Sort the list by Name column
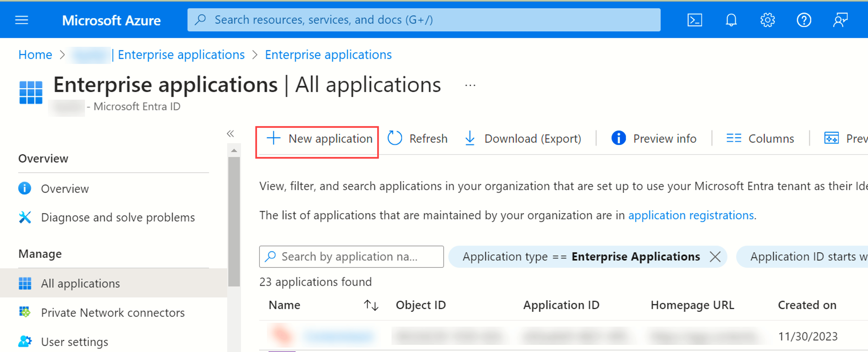 coord(371,305)
